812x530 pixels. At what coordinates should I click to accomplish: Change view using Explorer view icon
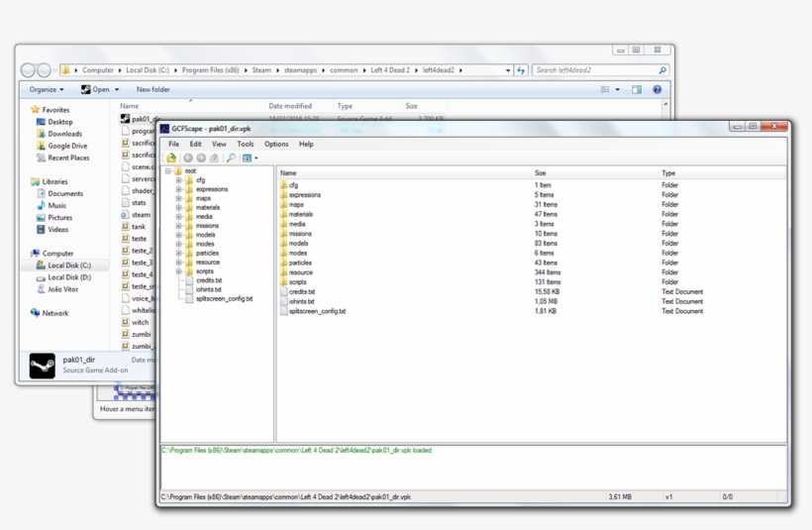point(605,89)
